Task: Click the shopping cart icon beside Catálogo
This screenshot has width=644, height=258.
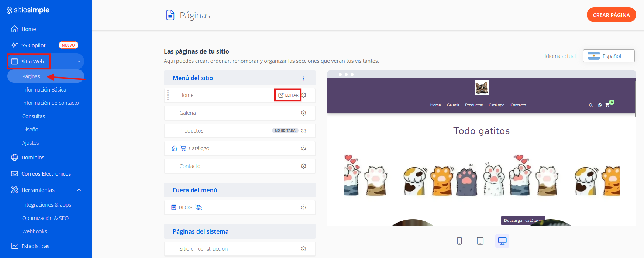Action: click(183, 148)
